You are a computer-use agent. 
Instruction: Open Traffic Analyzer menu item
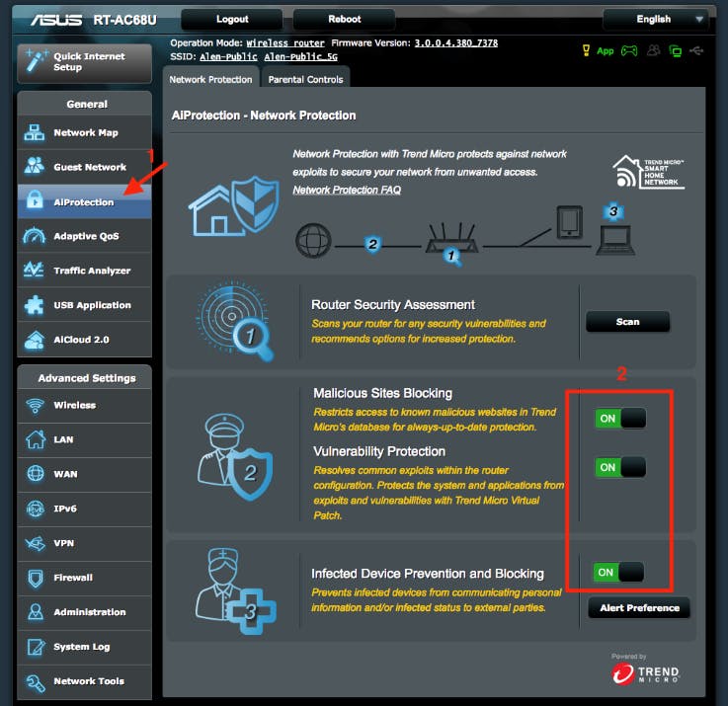coord(85,271)
